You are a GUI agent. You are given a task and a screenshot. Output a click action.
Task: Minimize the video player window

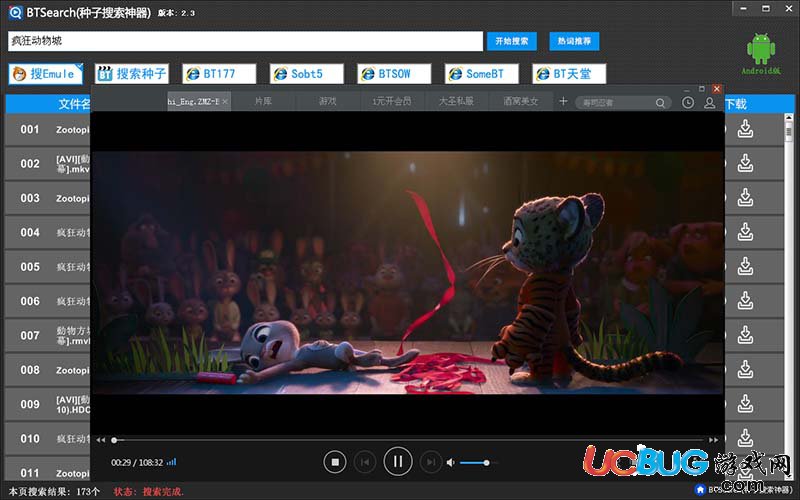[x=687, y=89]
